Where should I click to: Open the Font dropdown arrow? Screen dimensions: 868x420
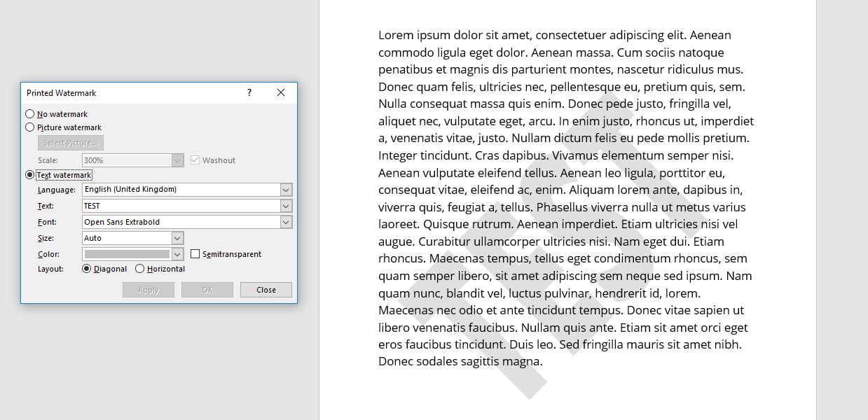tap(286, 222)
